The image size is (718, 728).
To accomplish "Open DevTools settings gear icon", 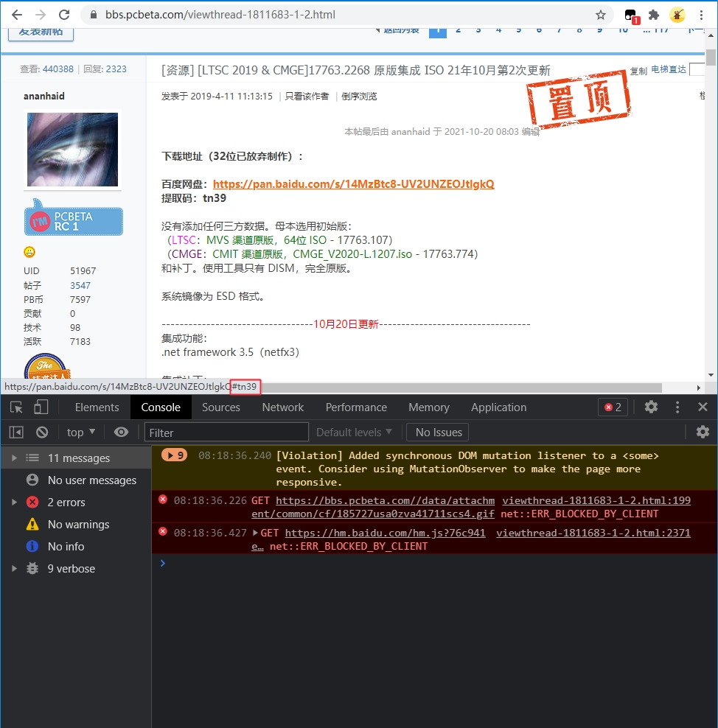I will pyautogui.click(x=651, y=407).
